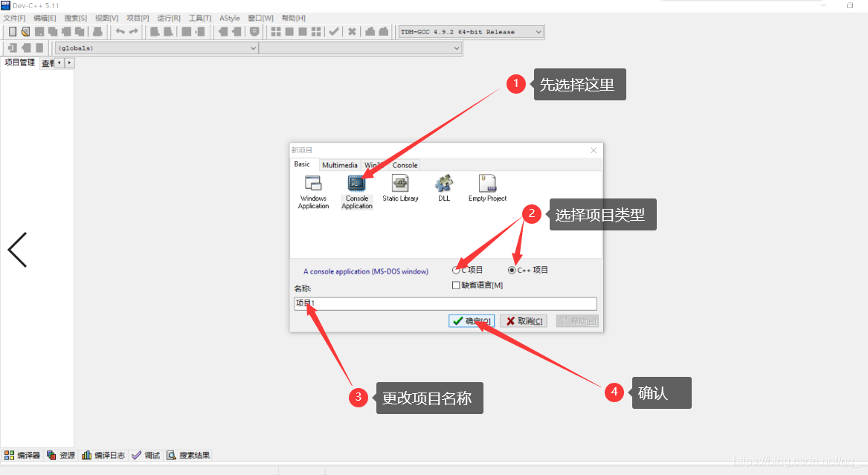Click the Redo arrow in toolbar
The image size is (868, 475).
coord(133,31)
